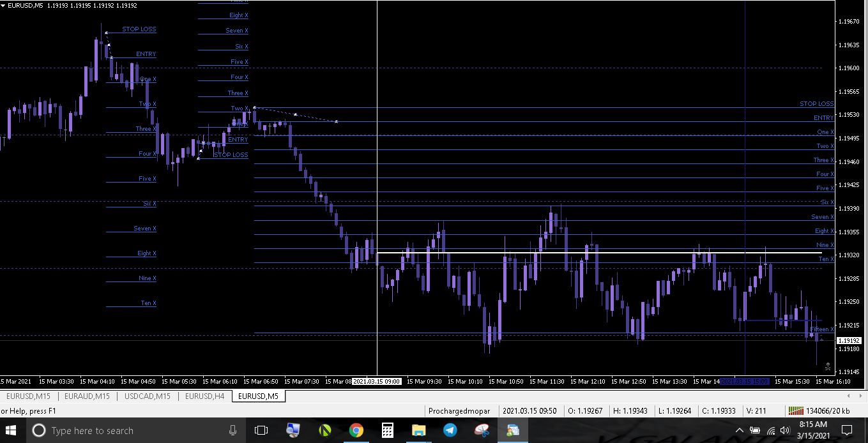Open the Action Center notifications icon
Image resolution: width=868 pixels, height=443 pixels.
[848, 430]
